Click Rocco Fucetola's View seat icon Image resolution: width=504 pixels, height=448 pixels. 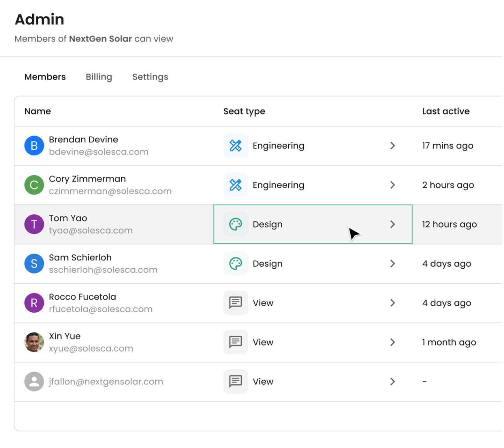(x=235, y=303)
